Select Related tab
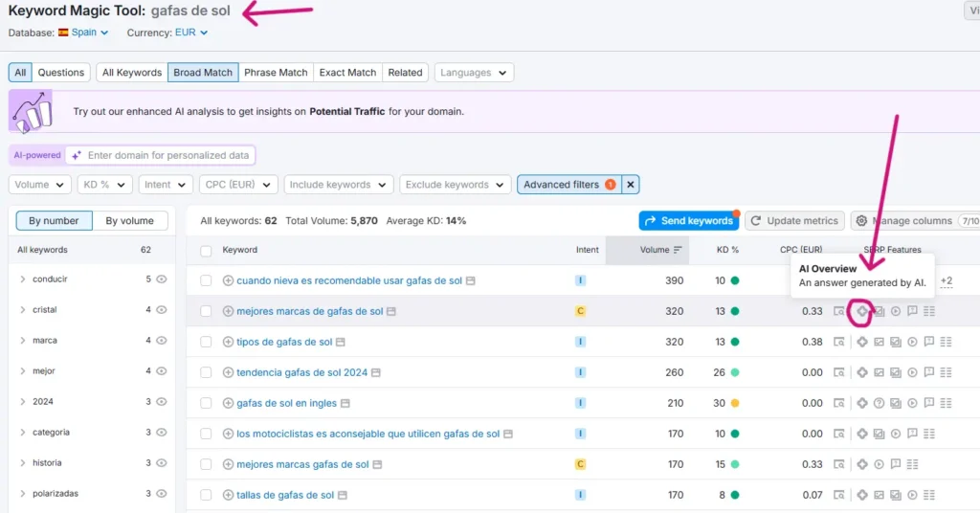 point(405,73)
